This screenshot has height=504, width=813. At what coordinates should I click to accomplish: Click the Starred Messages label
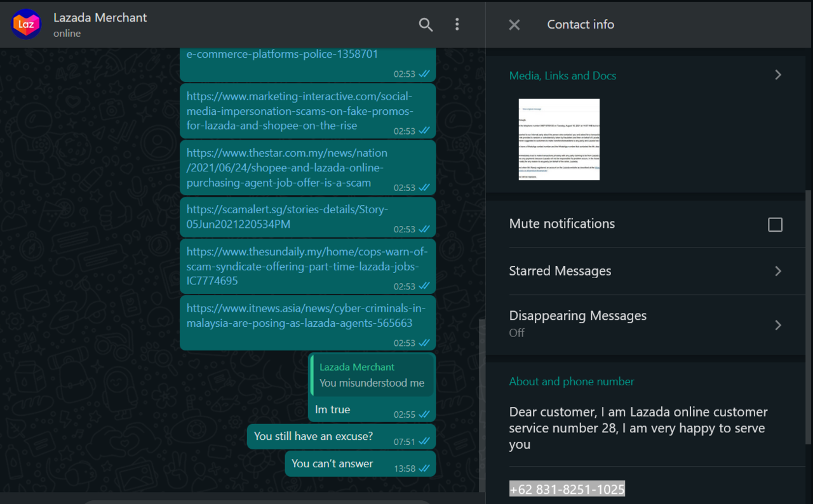point(560,271)
